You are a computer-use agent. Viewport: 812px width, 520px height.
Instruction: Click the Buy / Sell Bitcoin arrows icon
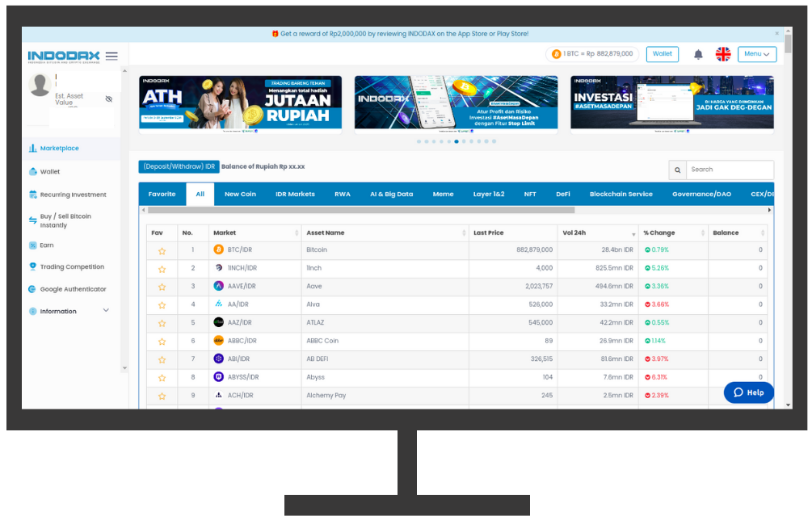[32, 220]
